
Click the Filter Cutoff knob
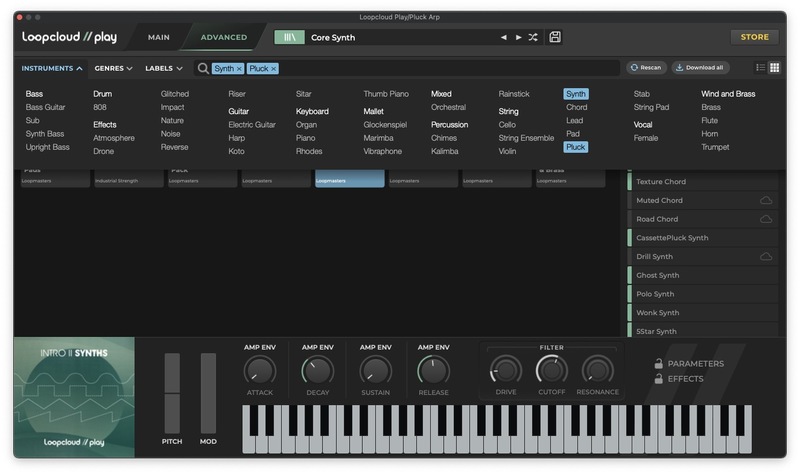[x=551, y=371]
